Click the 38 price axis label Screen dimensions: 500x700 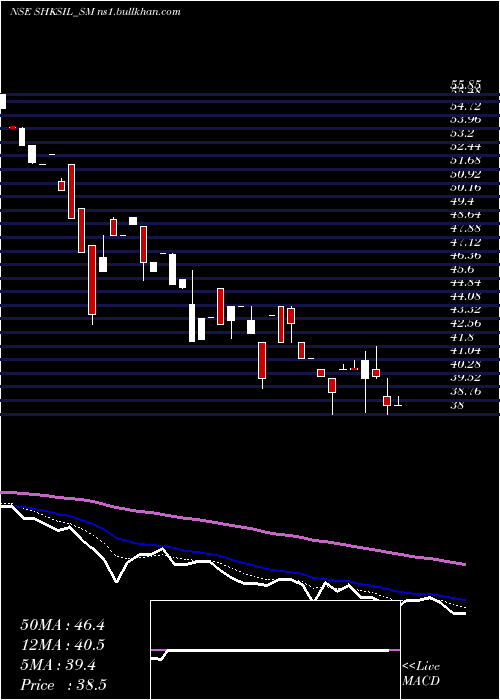[457, 405]
